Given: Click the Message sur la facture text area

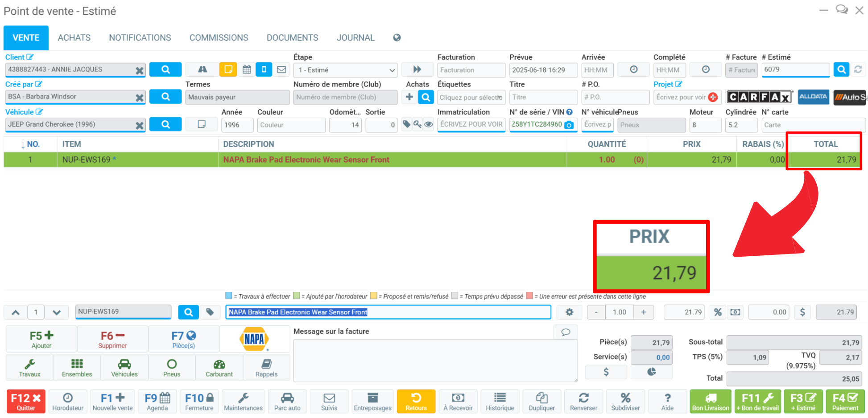Looking at the screenshot, I should tap(435, 360).
